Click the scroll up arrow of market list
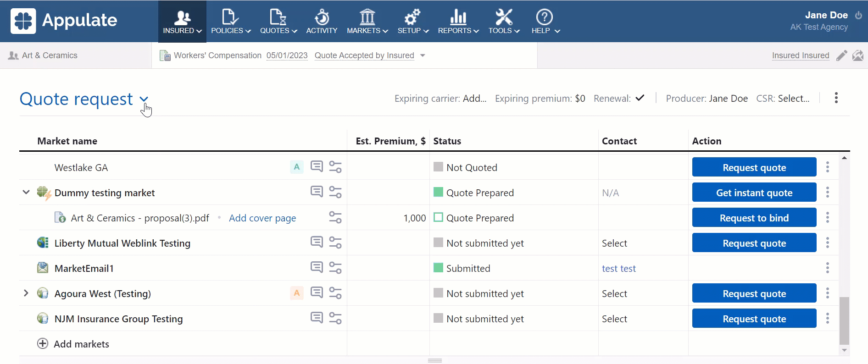Screen dimensions: 868x364 844,158
